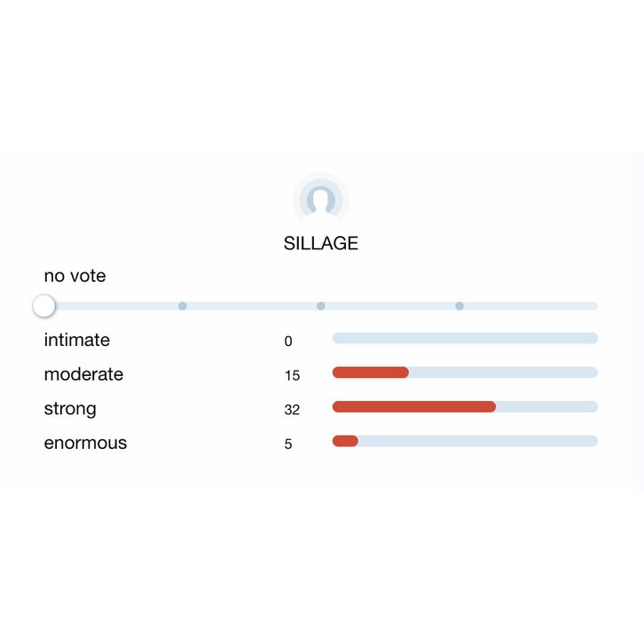The width and height of the screenshot is (644, 644).
Task: Select the "strong" label
Action: pos(70,409)
